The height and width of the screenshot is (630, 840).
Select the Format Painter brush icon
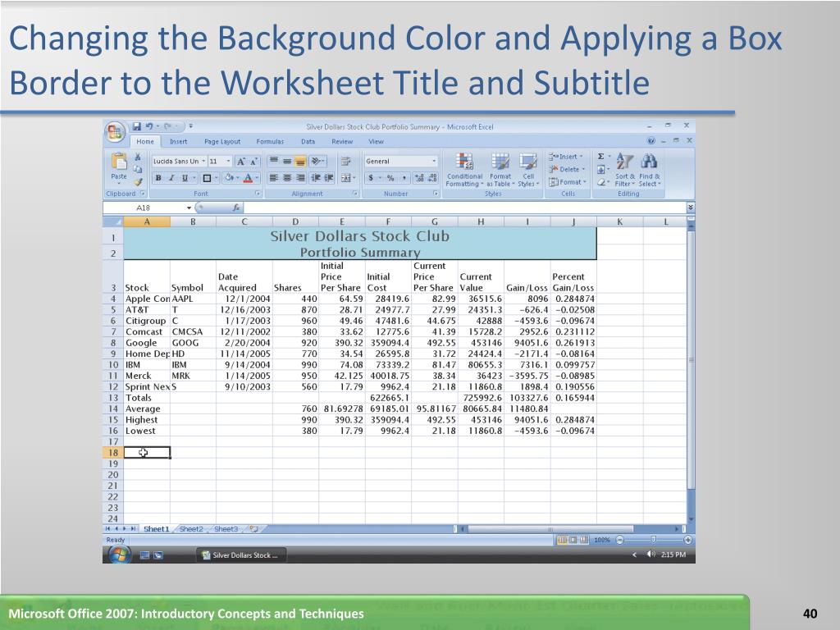pos(139,182)
